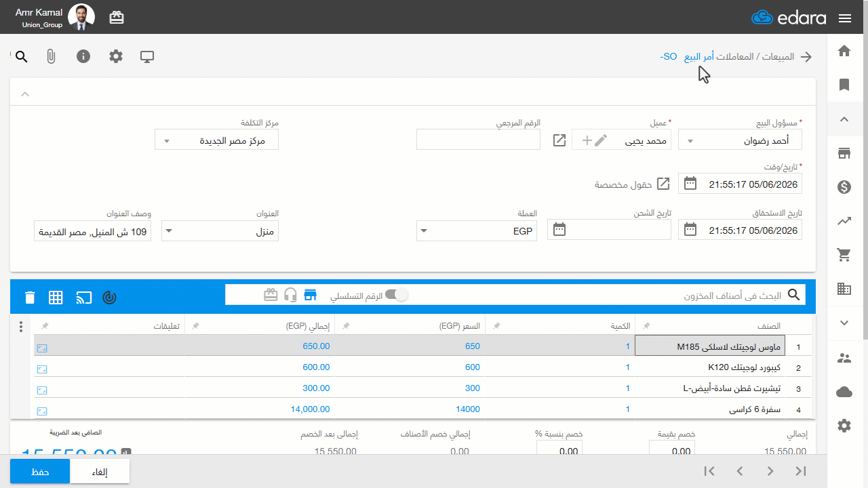Open the hamburger main menu
Image resolution: width=868 pixels, height=488 pixels.
(845, 18)
